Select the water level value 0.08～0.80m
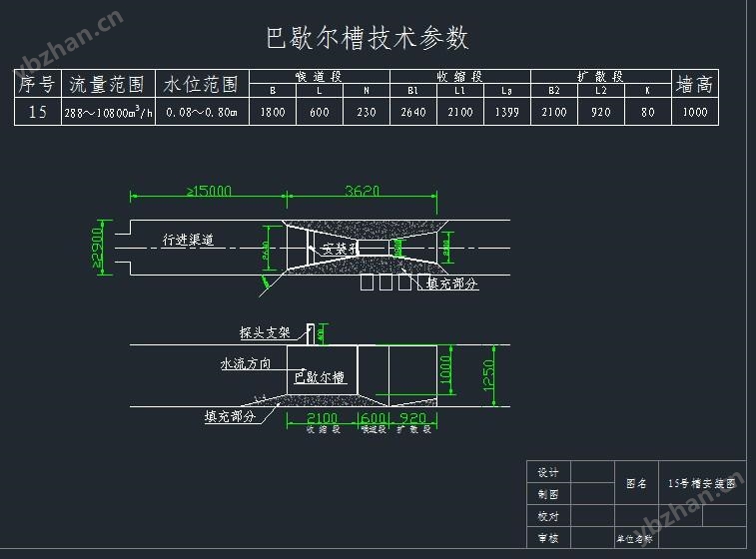The height and width of the screenshot is (559, 756). [x=201, y=113]
